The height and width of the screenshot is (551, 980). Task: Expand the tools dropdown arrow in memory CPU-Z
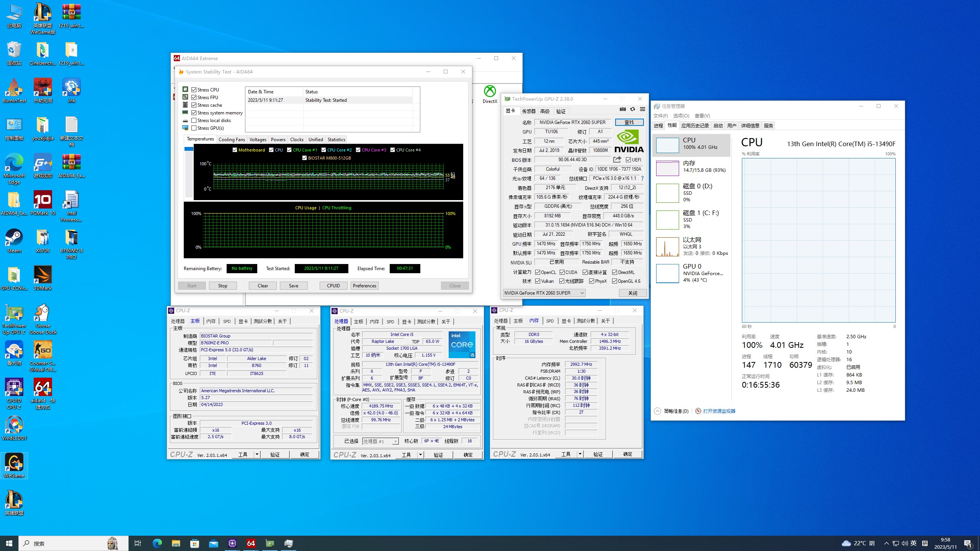580,454
